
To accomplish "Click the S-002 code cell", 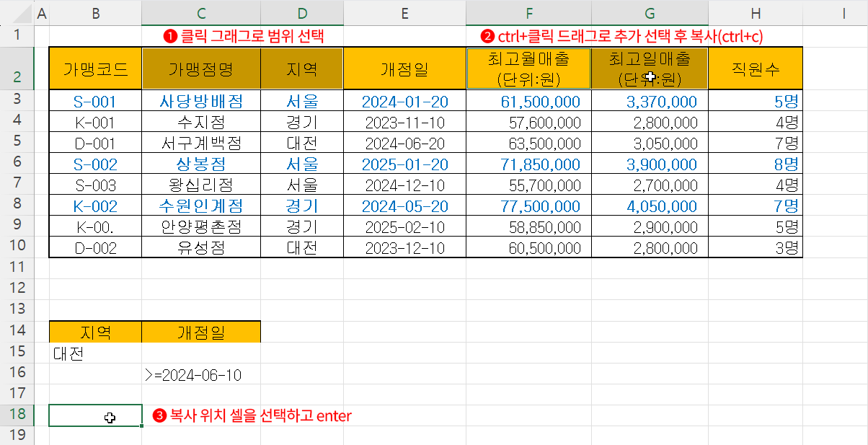I will pyautogui.click(x=96, y=164).
